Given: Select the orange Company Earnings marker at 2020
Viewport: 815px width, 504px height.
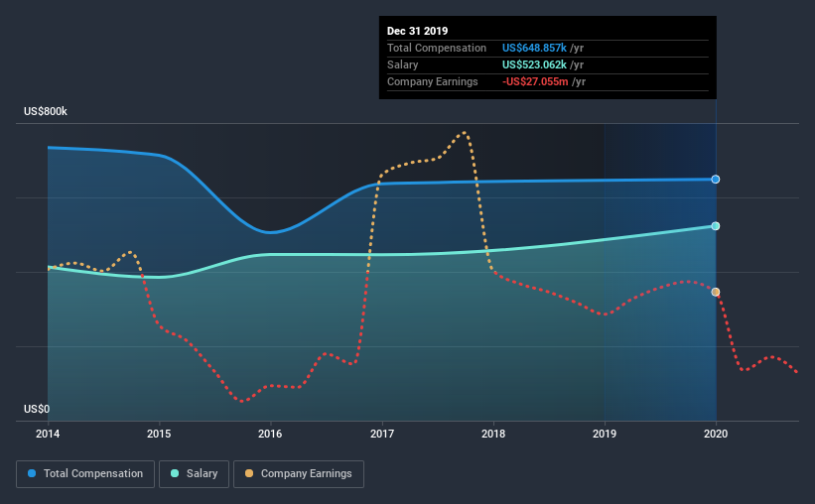Looking at the screenshot, I should 716,292.
